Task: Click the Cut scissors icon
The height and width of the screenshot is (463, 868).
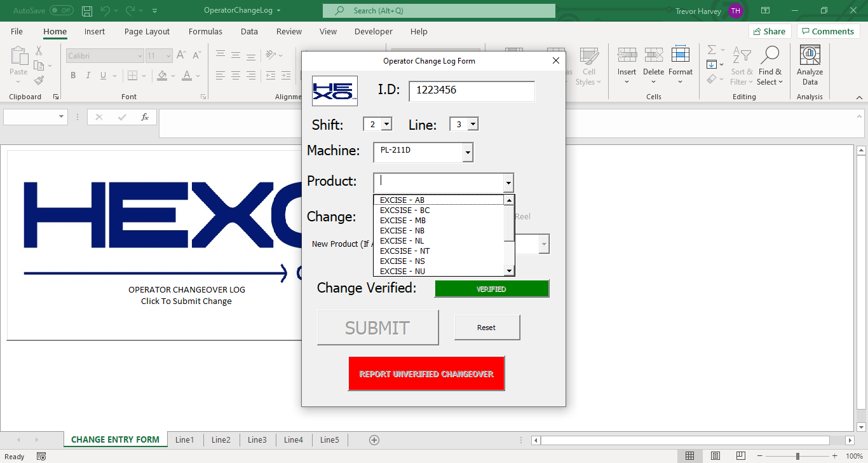Action: (39, 51)
